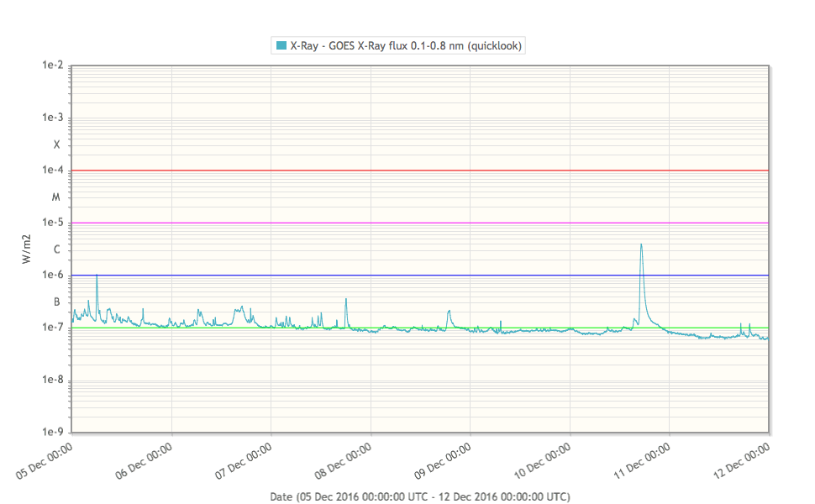Click the '1e-6' y-axis label
The height and width of the screenshot is (504, 815).
[52, 275]
